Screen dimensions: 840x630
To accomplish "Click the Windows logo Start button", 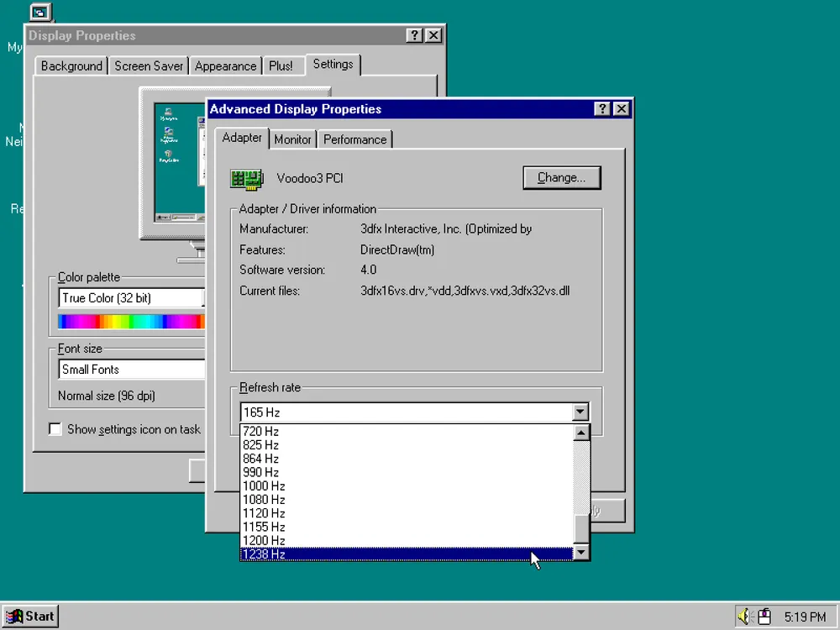I will pos(30,616).
